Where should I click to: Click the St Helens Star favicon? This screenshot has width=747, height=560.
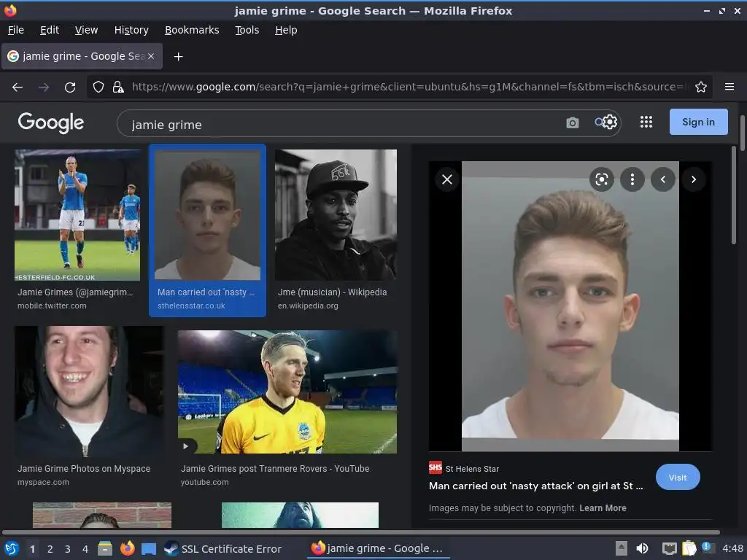click(x=436, y=467)
